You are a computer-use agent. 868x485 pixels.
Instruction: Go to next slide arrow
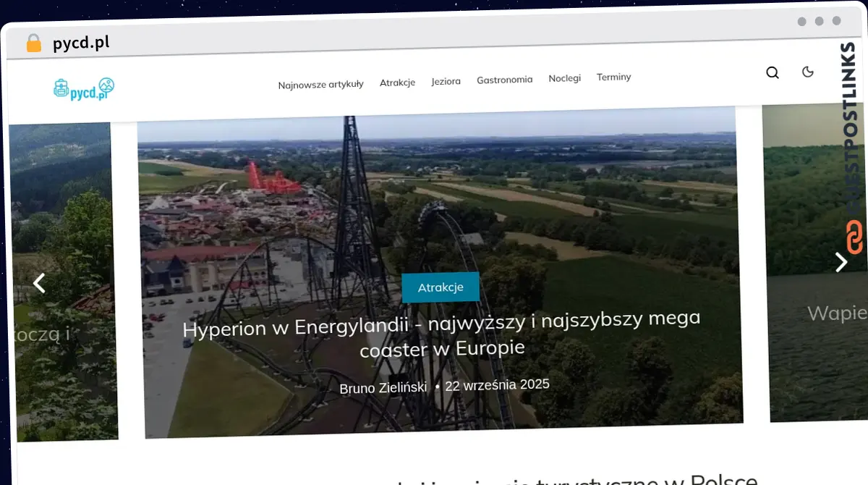point(841,262)
